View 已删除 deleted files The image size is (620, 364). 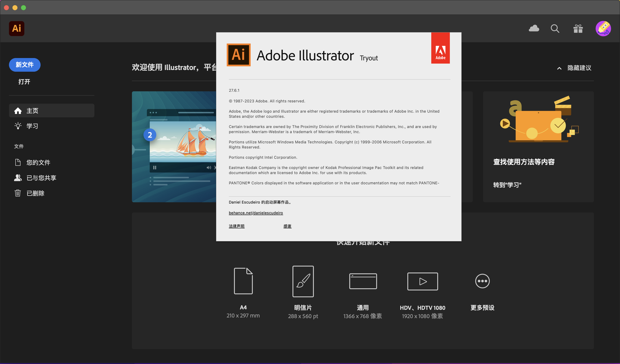[x=35, y=193]
